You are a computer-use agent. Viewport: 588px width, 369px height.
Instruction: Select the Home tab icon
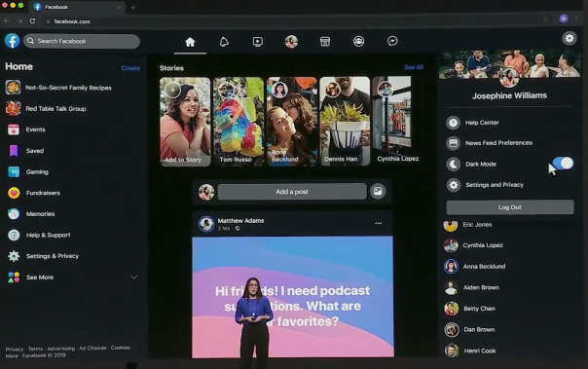click(x=190, y=42)
